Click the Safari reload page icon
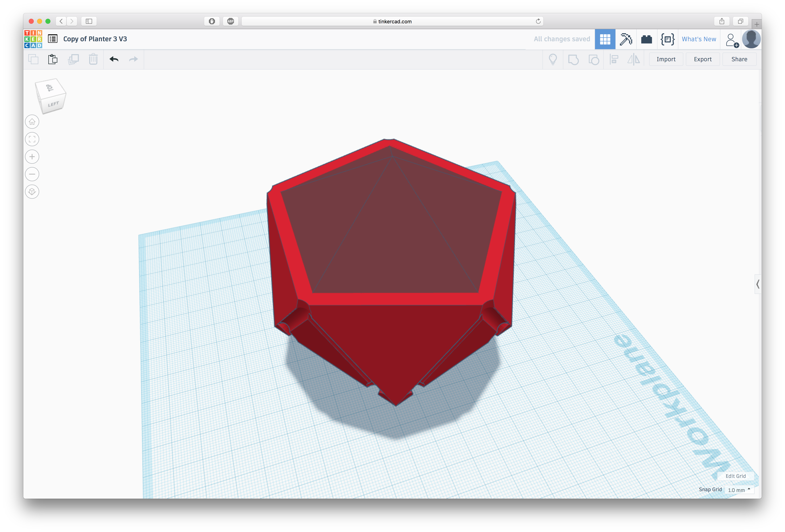Screen dimensions: 785x532 (538, 21)
